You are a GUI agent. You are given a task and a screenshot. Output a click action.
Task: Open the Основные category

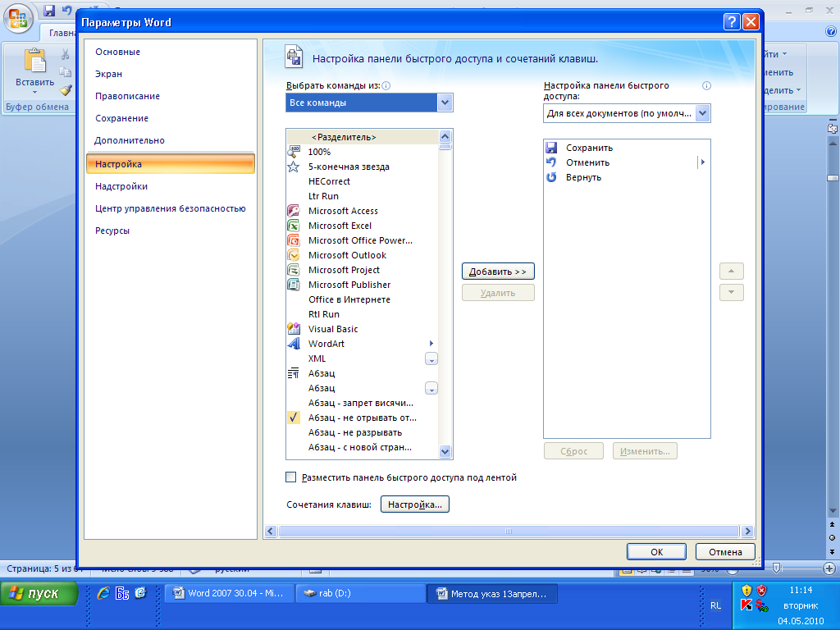(x=118, y=52)
